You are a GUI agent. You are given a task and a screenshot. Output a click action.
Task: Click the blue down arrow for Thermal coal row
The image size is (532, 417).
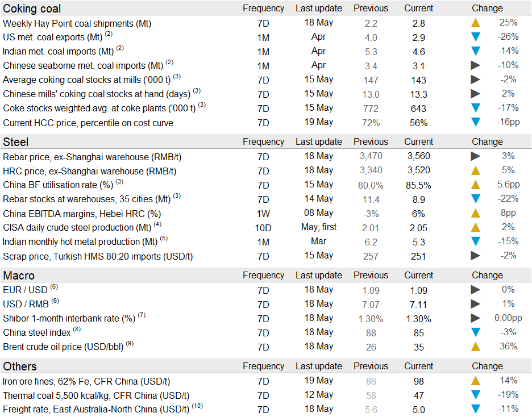(476, 395)
